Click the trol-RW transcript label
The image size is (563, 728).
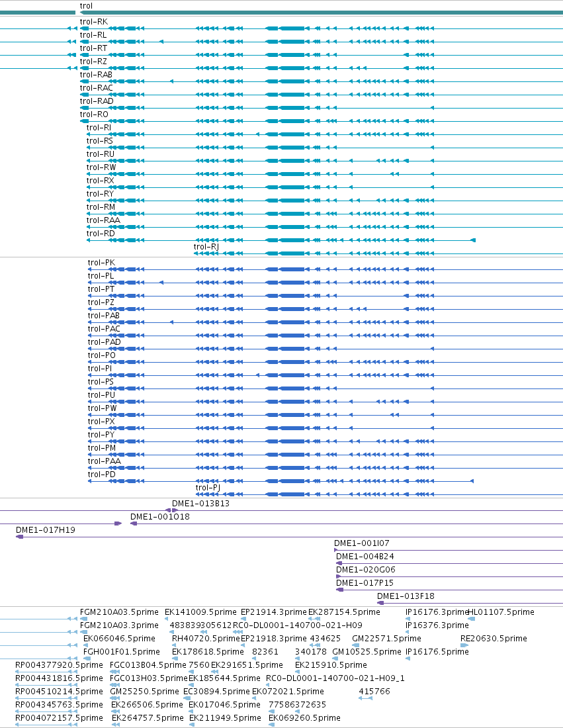tap(101, 167)
